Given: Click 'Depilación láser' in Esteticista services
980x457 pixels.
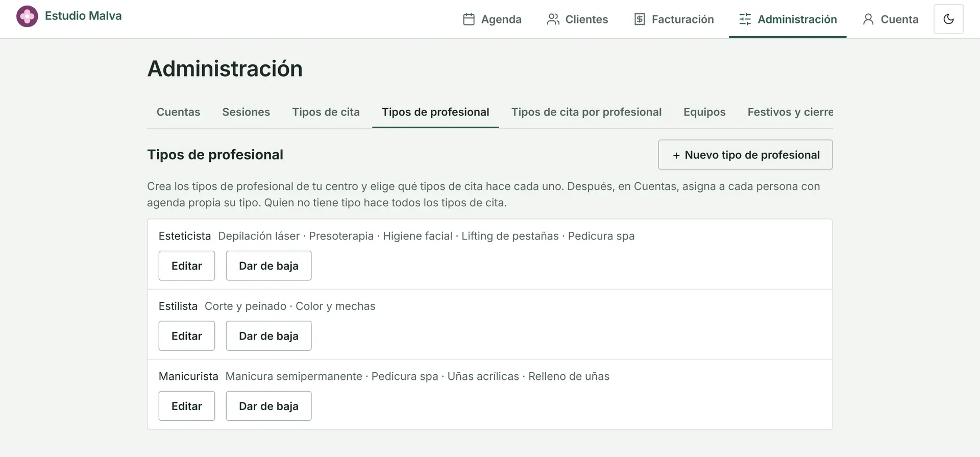Looking at the screenshot, I should coord(259,236).
